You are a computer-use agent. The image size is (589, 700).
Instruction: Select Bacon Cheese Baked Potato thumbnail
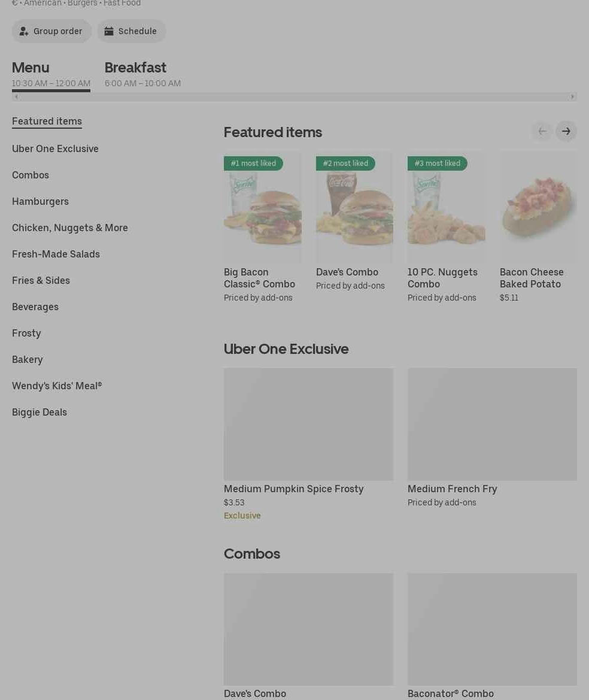(x=538, y=207)
